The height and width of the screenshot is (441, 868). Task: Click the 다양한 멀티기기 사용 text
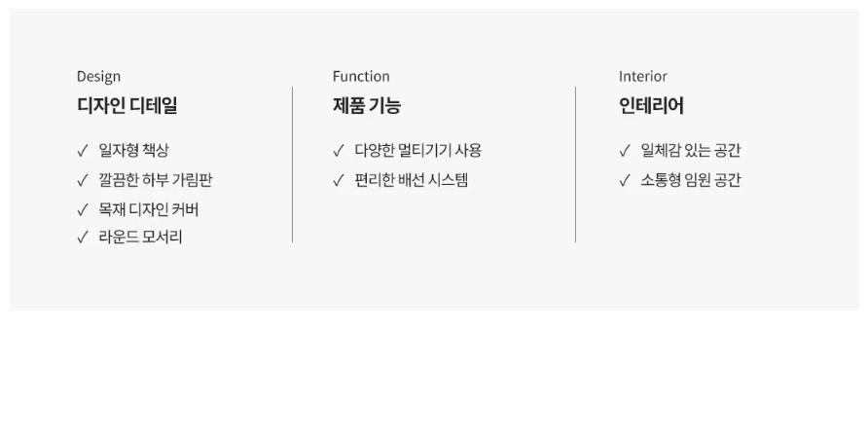(x=418, y=150)
